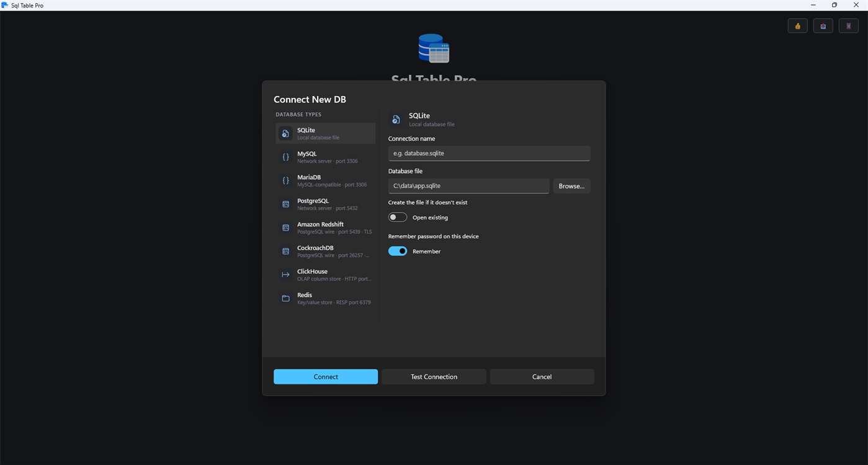This screenshot has height=465, width=868.
Task: Choose the MariaDB database type icon
Action: [285, 180]
